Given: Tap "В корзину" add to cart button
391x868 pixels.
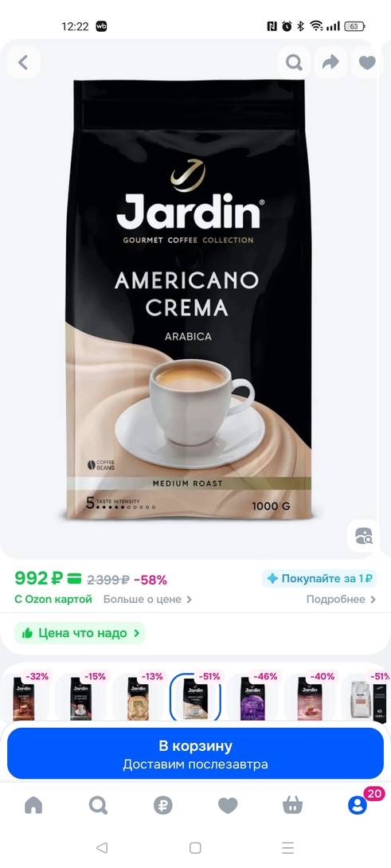Looking at the screenshot, I should point(196,753).
